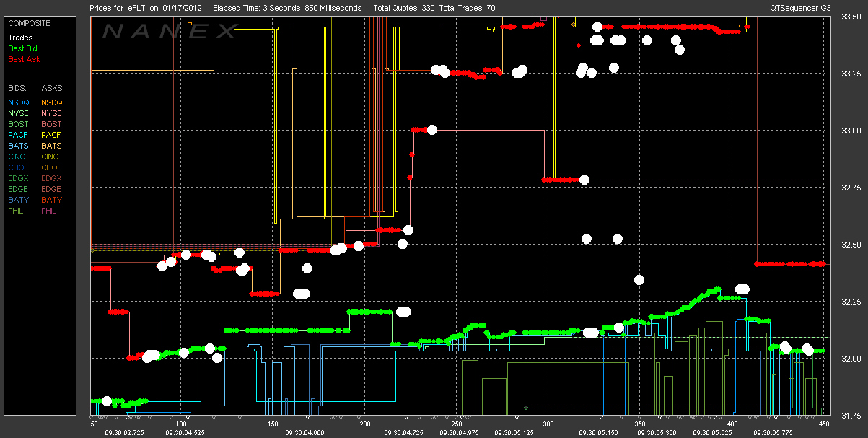This screenshot has width=868, height=438.
Task: Click sequence number 300 on the x-axis
Action: 548,424
